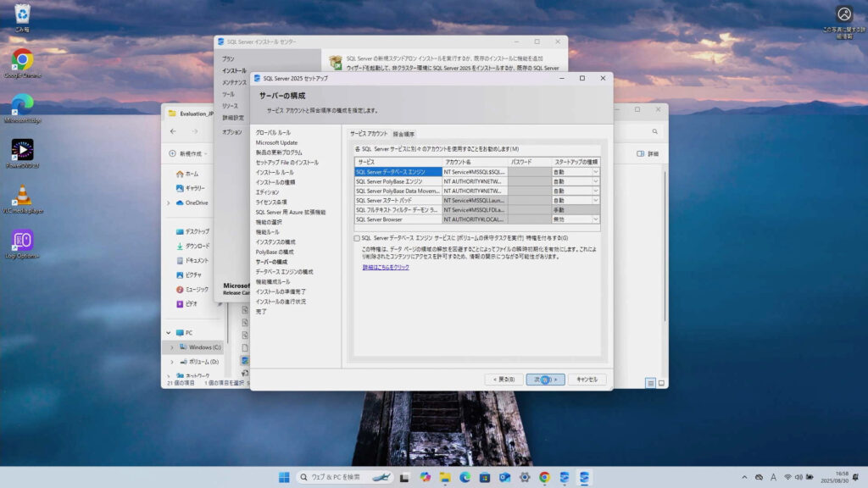The width and height of the screenshot is (868, 488).
Task: Select 詳細設定 in the Install Center sidebar
Action: 232,118
